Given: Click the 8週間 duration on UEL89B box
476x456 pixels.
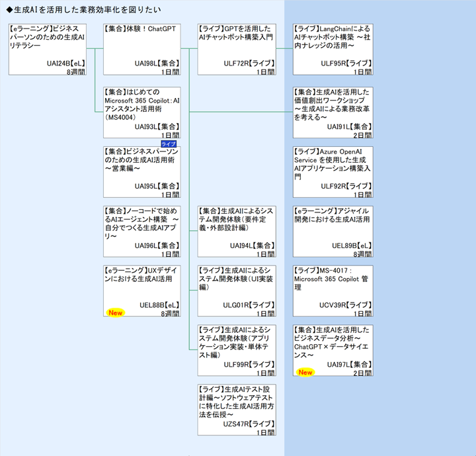Looking at the screenshot, I should point(362,254).
